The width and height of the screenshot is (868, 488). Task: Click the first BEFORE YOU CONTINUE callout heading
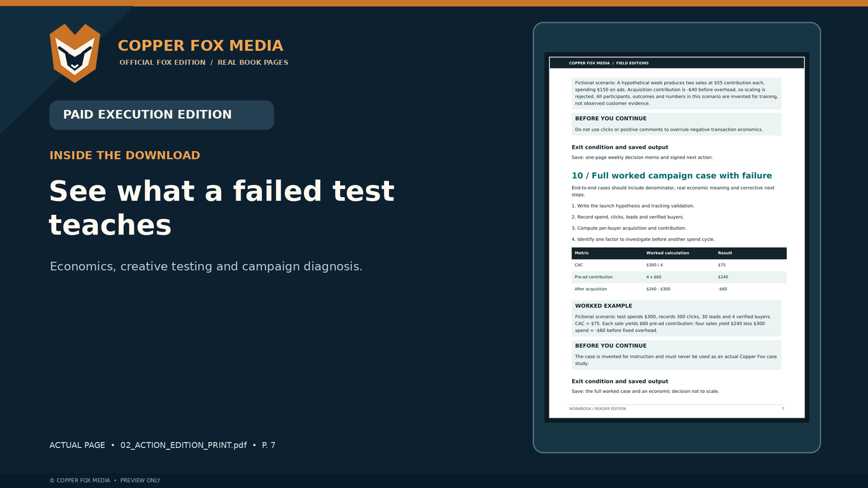(x=611, y=118)
